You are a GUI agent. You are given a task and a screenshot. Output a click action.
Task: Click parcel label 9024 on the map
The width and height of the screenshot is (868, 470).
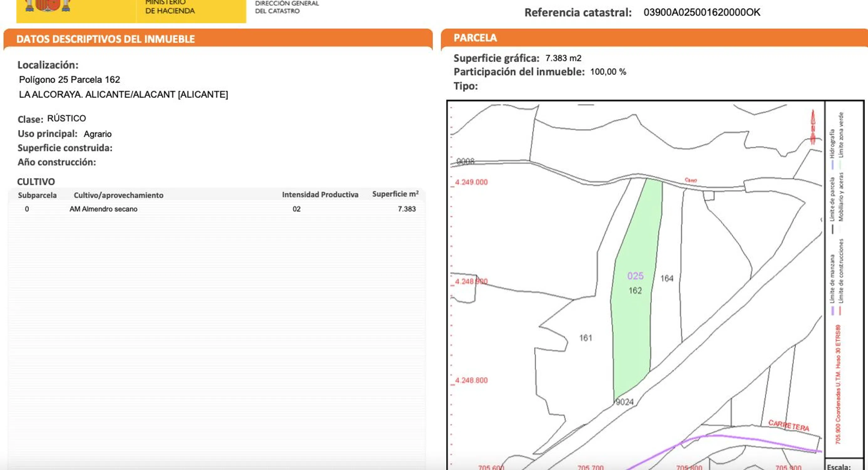click(x=624, y=402)
